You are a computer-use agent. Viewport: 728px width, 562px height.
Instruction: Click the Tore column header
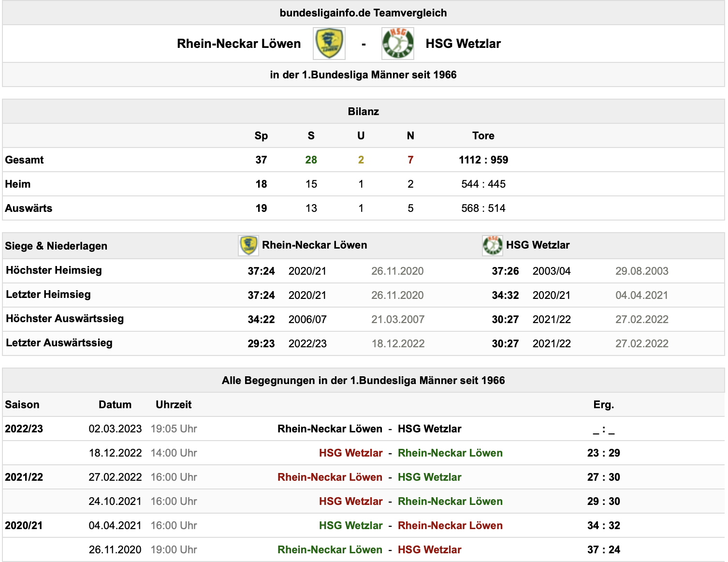click(x=483, y=136)
